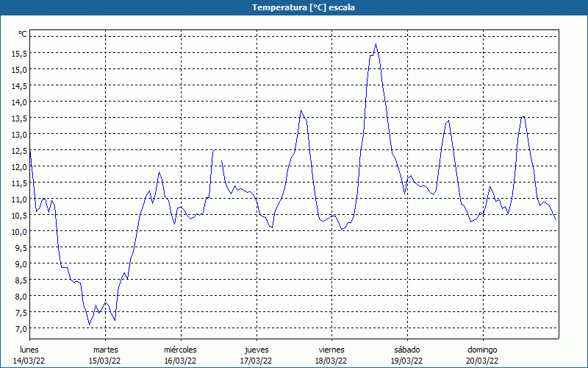Screen dimensions: 588x368
Task: Select the 'domingo' day label
Action: click(x=482, y=350)
